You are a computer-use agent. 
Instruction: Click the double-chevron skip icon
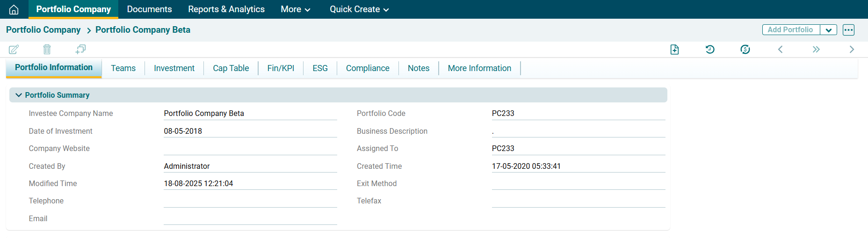click(x=816, y=50)
